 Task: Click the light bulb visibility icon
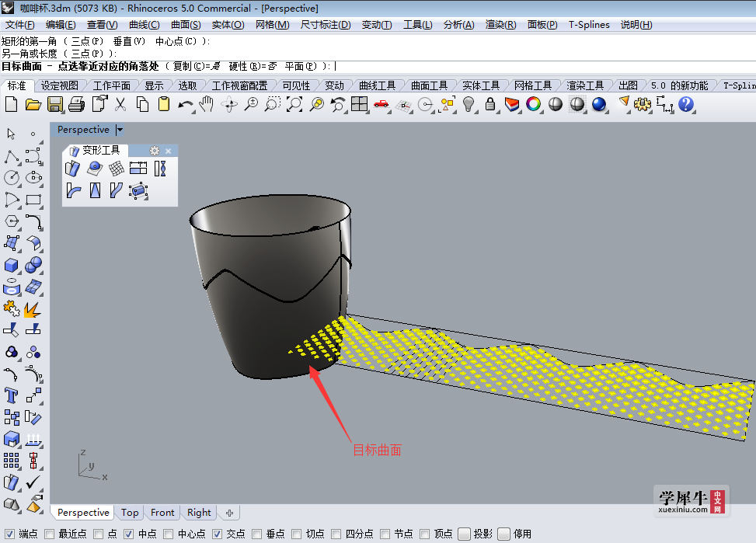click(x=469, y=104)
